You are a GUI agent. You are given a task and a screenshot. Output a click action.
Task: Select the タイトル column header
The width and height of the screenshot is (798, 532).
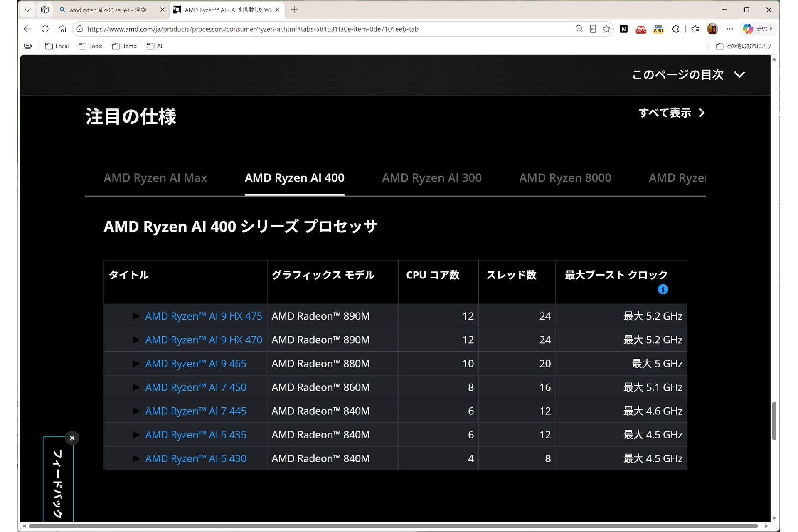tap(185, 282)
